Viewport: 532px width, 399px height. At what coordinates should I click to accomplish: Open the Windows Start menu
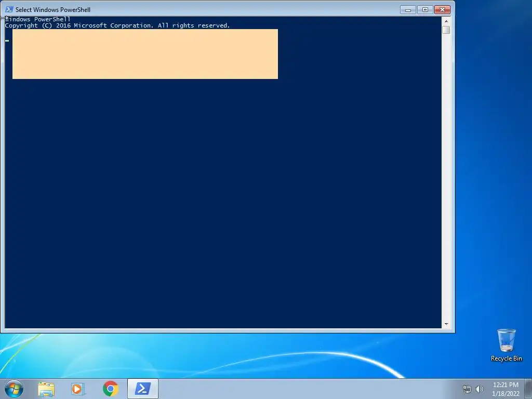click(x=14, y=389)
